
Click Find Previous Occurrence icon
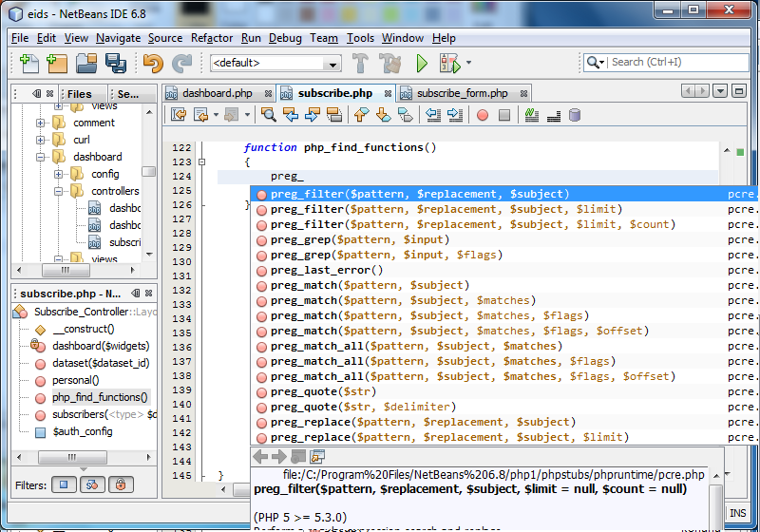click(291, 115)
